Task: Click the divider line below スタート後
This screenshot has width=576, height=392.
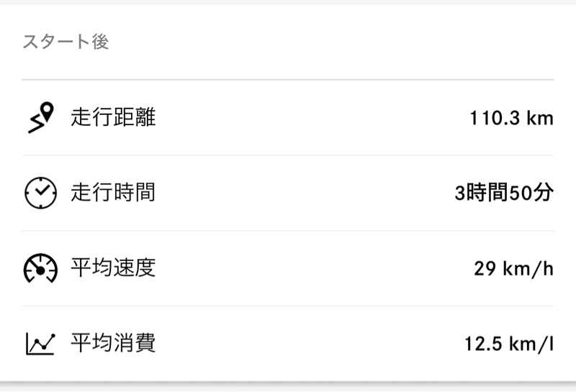Action: point(288,79)
